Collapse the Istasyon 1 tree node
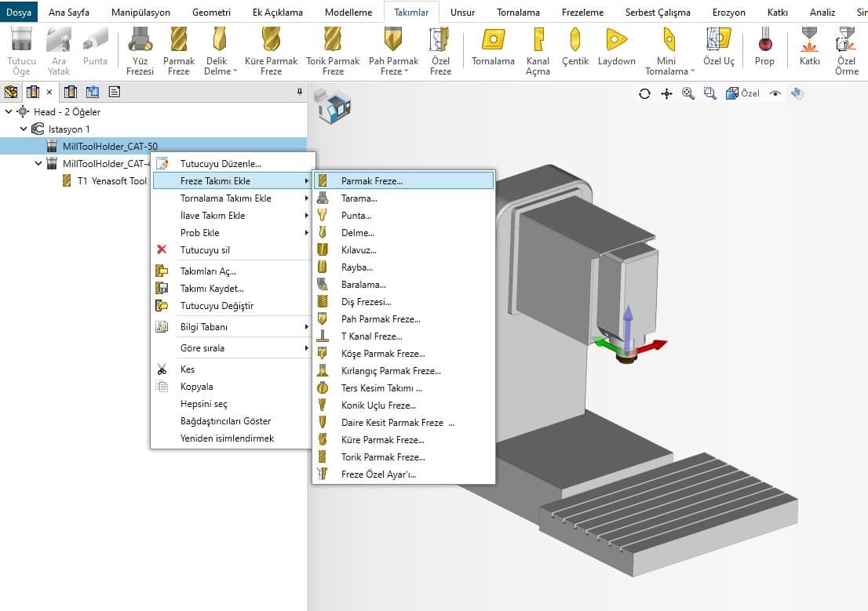This screenshot has height=611, width=868. (24, 129)
